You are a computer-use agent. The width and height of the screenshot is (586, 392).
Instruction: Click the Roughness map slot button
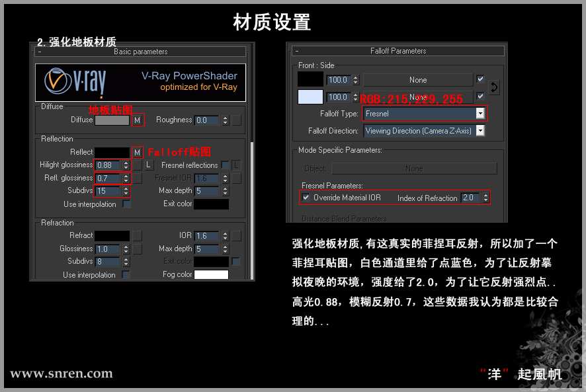tap(237, 120)
